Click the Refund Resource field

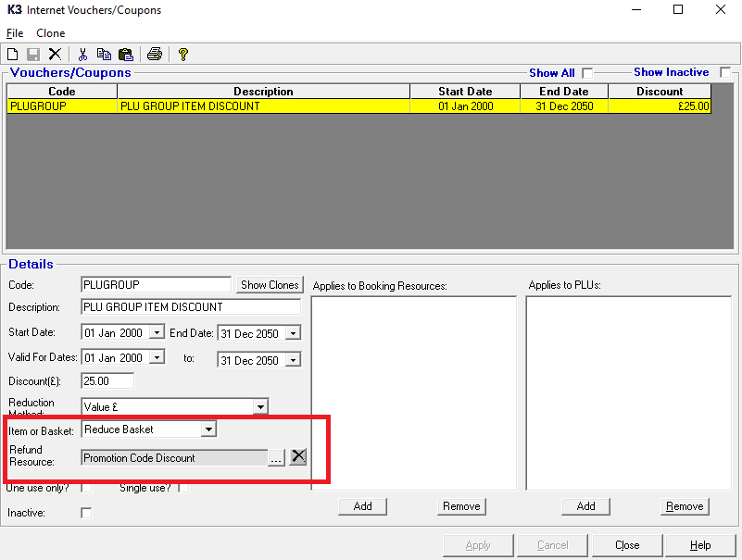[x=174, y=458]
